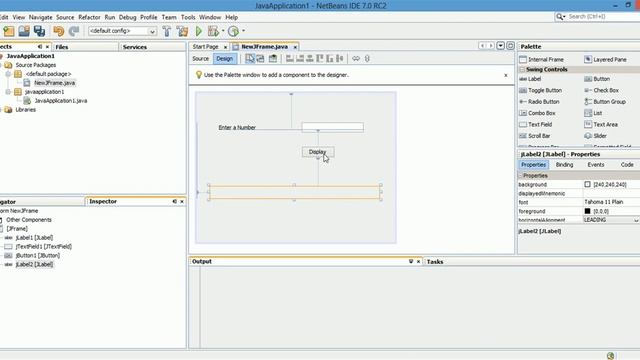
Task: Select Radio Button in Palette
Action: [539, 102]
